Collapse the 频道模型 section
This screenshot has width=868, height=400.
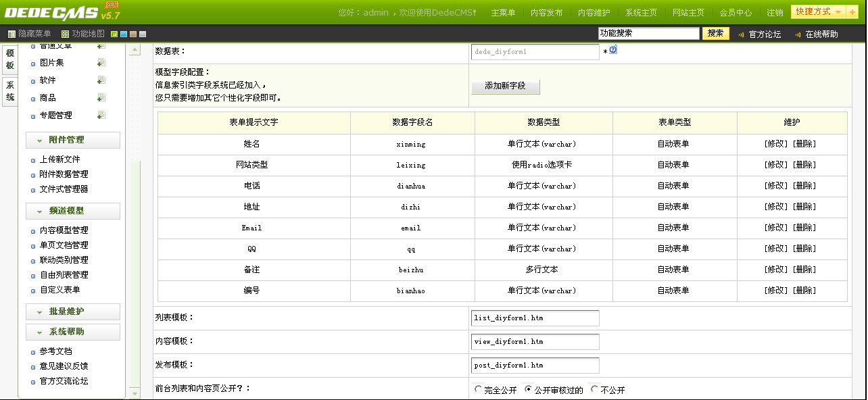73,211
